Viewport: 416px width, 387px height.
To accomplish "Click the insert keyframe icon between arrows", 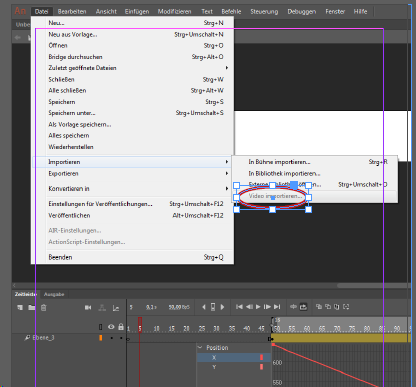I will click(213, 307).
